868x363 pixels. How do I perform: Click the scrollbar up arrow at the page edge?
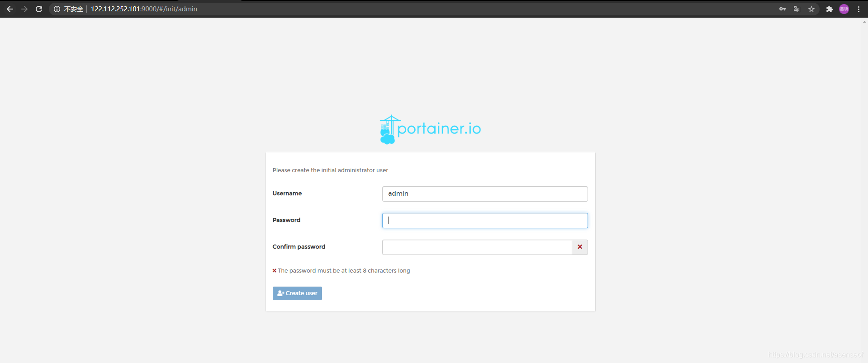pyautogui.click(x=864, y=21)
